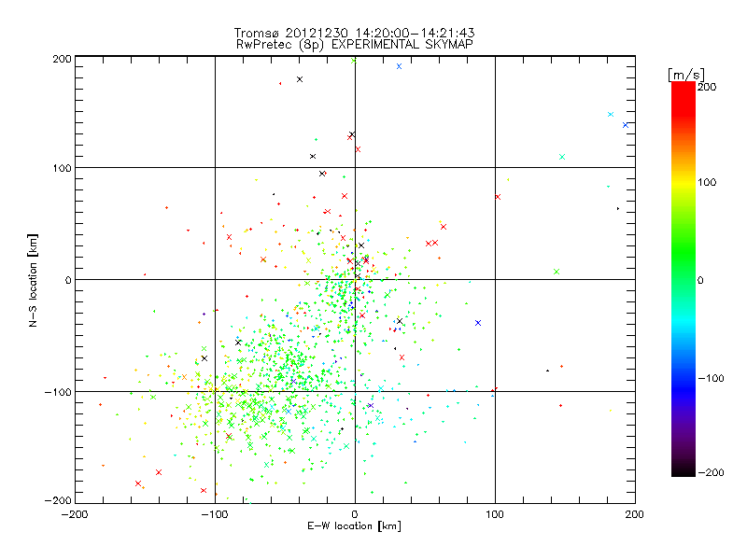
Task: Click the 100 label on the colorbar
Action: point(707,182)
